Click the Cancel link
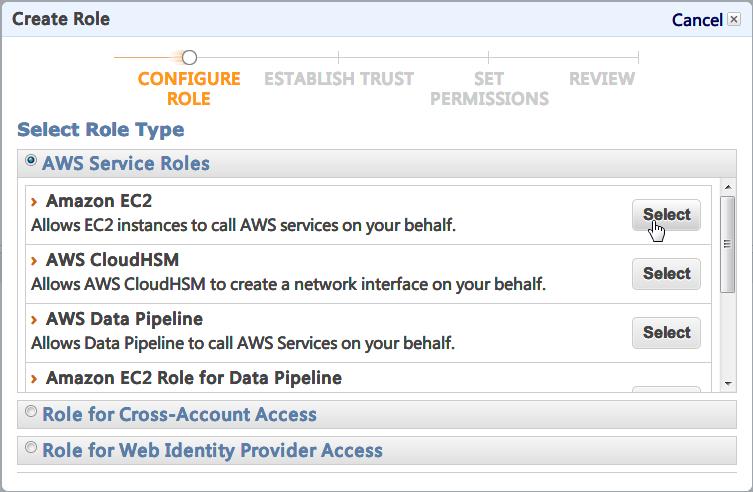Screen dimensions: 753x492 [x=696, y=20]
